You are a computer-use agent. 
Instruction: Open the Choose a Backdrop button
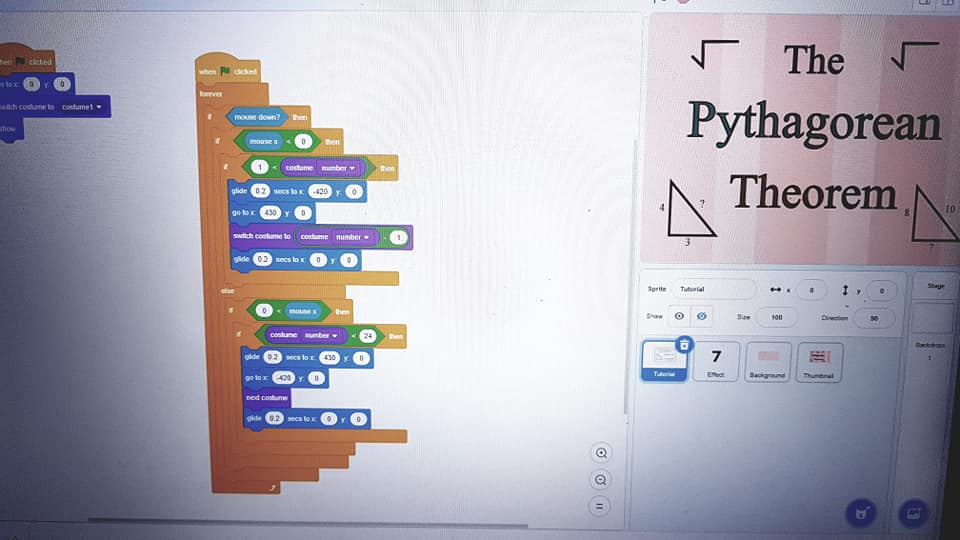coord(913,513)
